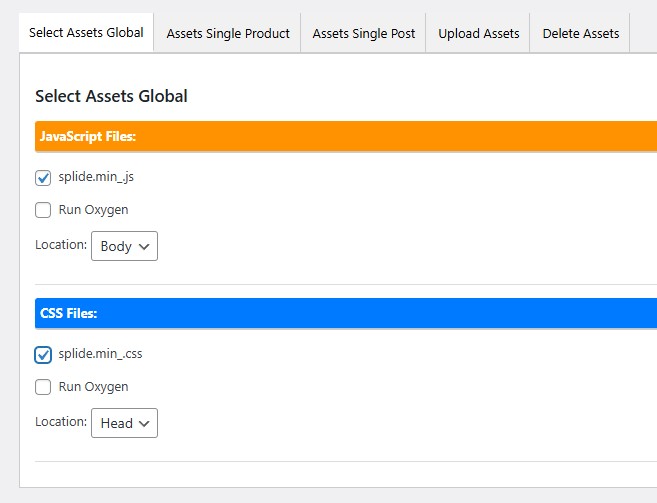
Task: Enable Run Oxygen under JavaScript Files
Action: (43, 210)
